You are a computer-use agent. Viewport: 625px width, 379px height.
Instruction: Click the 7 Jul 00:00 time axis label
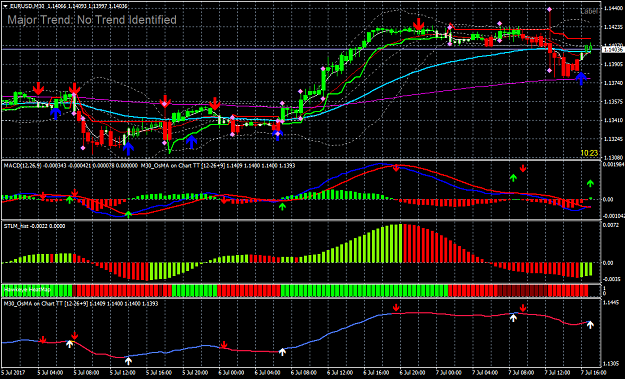coord(449,373)
